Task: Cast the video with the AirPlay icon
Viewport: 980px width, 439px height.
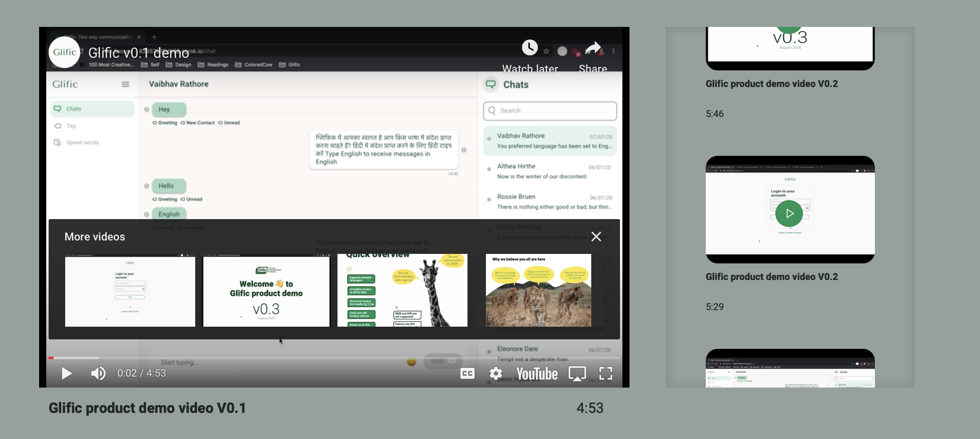Action: pos(577,373)
